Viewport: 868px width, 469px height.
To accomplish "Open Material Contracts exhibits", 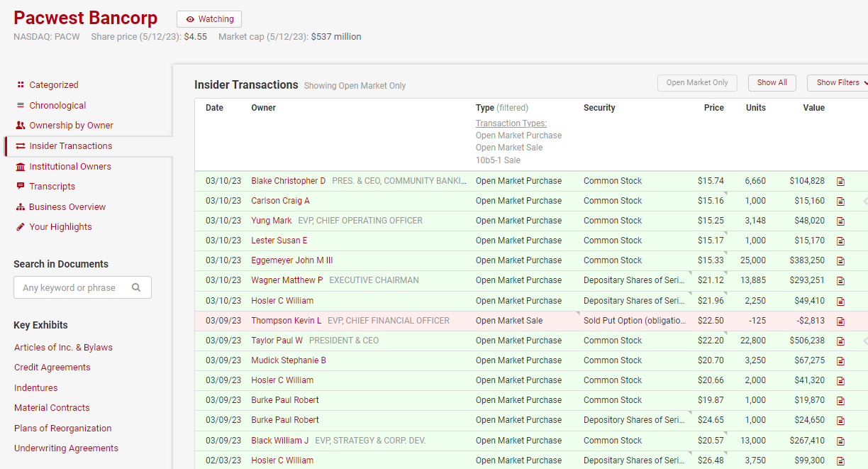I will point(52,407).
